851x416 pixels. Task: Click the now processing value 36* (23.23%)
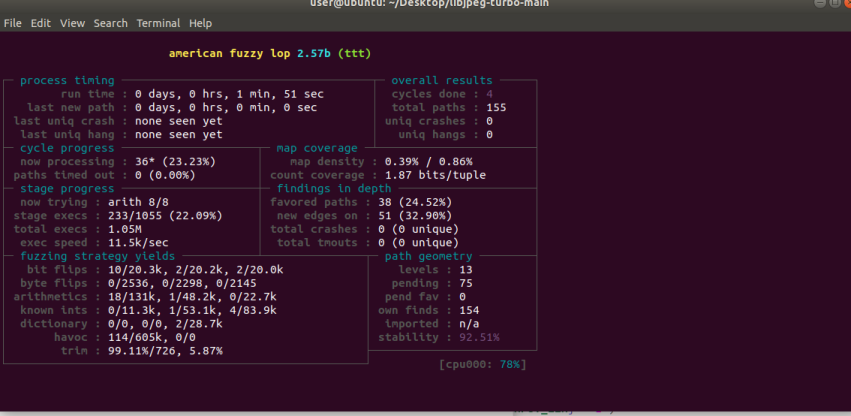175,162
